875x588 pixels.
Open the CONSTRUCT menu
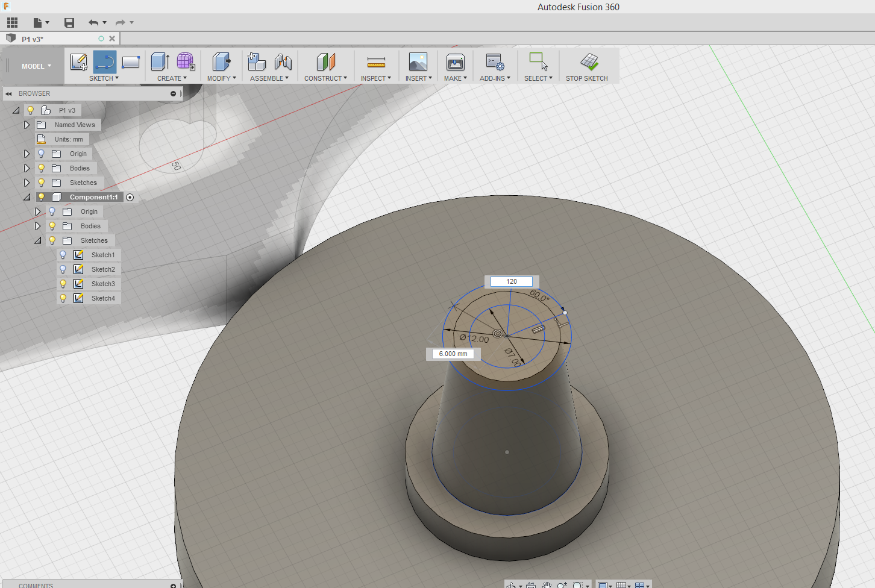click(325, 78)
